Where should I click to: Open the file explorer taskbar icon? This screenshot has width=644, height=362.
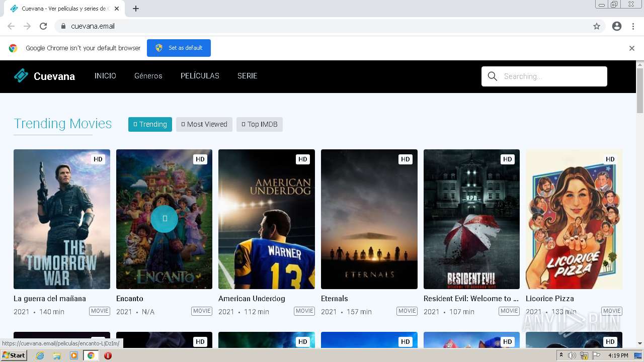click(x=57, y=355)
